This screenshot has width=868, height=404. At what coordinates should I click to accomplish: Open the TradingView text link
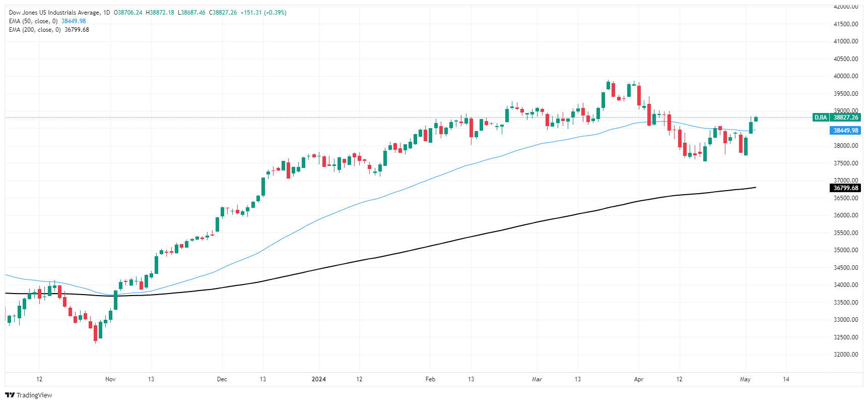[34, 395]
